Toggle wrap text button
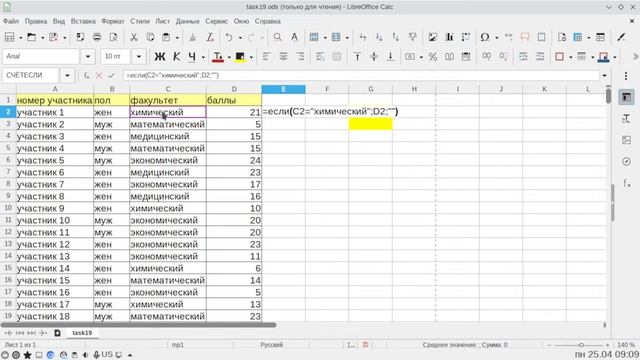 (x=320, y=57)
